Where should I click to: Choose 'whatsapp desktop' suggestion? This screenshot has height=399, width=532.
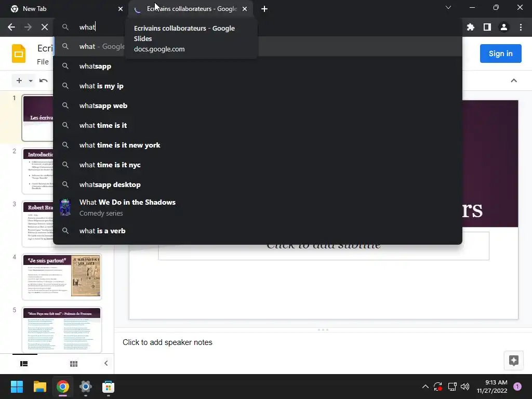[x=258, y=184]
